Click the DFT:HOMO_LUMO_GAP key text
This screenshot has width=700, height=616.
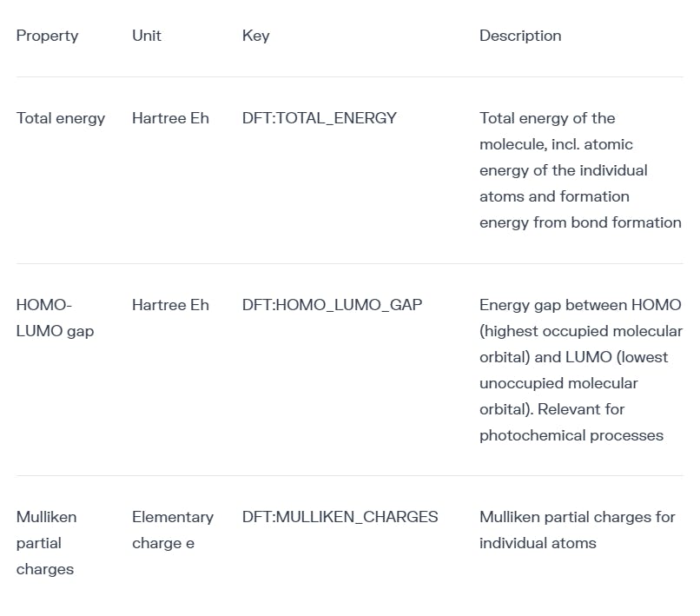click(332, 305)
